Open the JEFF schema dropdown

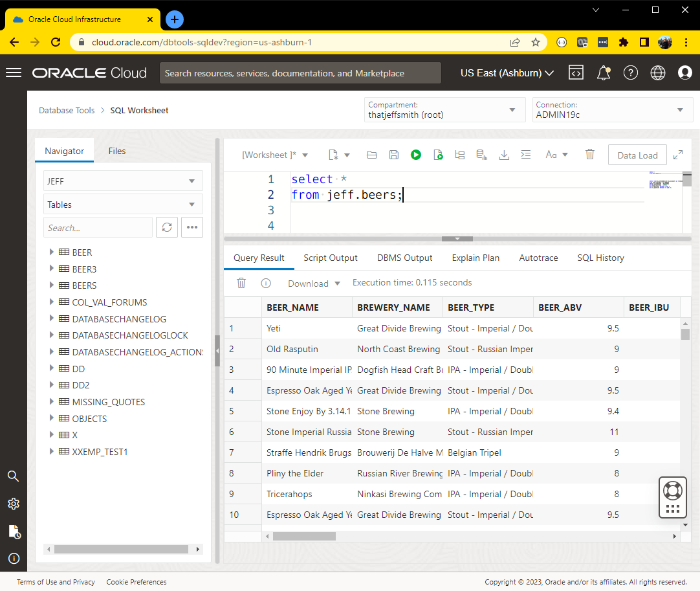point(123,181)
